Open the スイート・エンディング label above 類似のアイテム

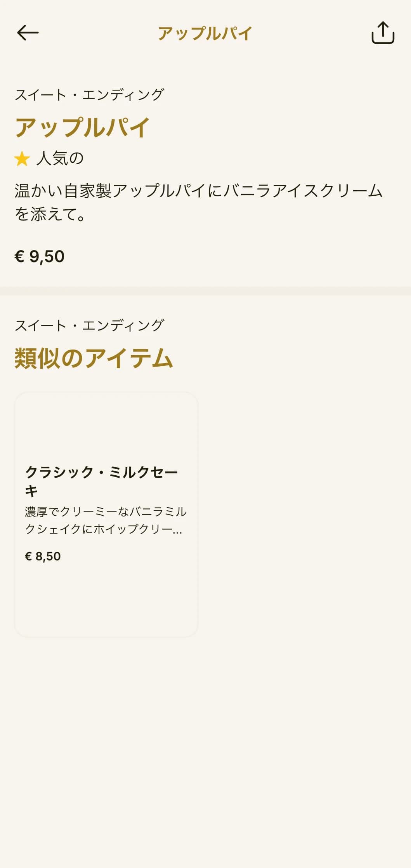pos(89,325)
